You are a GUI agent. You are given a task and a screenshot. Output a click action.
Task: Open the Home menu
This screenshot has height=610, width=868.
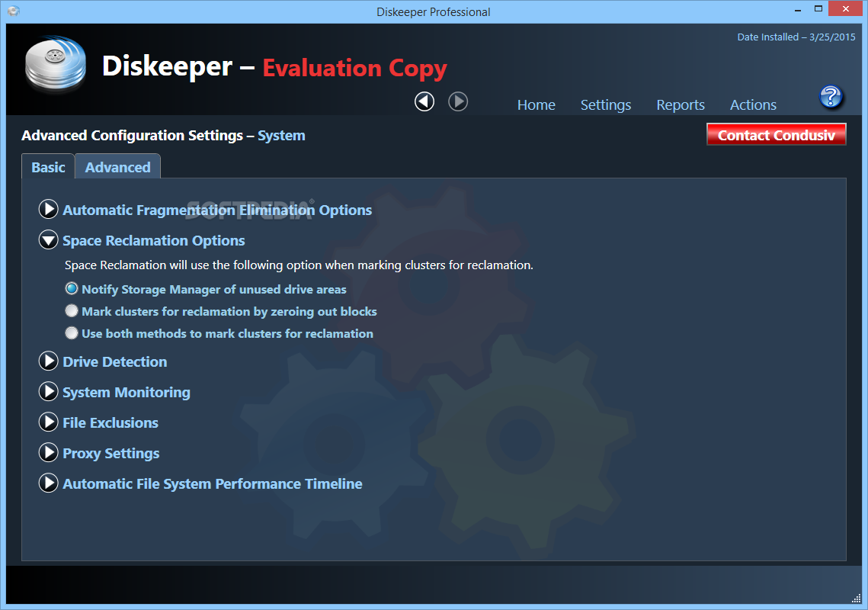(536, 104)
